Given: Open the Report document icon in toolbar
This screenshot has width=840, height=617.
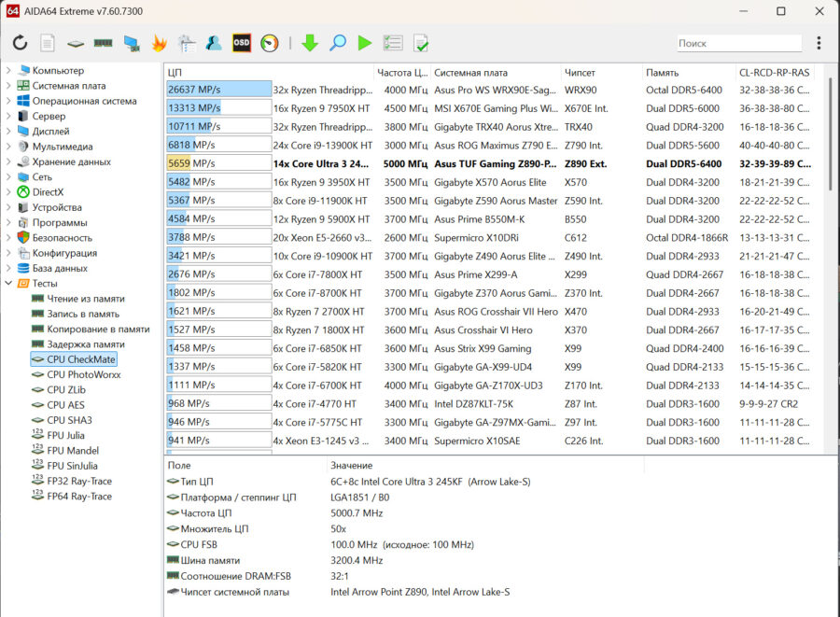Looking at the screenshot, I should 48,43.
